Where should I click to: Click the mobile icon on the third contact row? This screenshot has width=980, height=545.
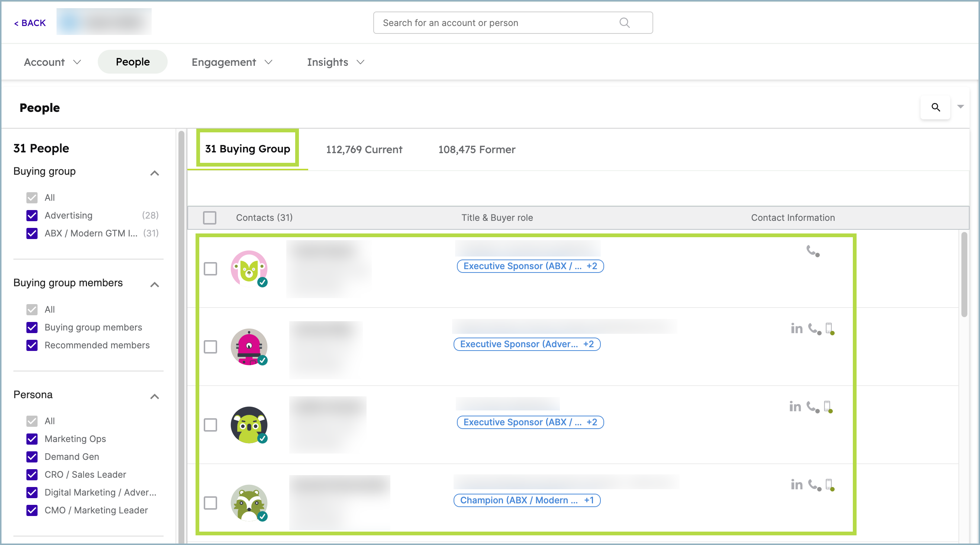point(828,407)
